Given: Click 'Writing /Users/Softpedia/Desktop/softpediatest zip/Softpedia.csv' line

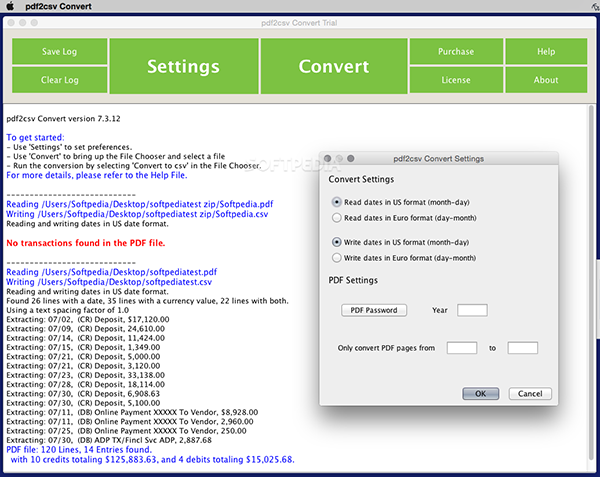Looking at the screenshot, I should click(137, 214).
